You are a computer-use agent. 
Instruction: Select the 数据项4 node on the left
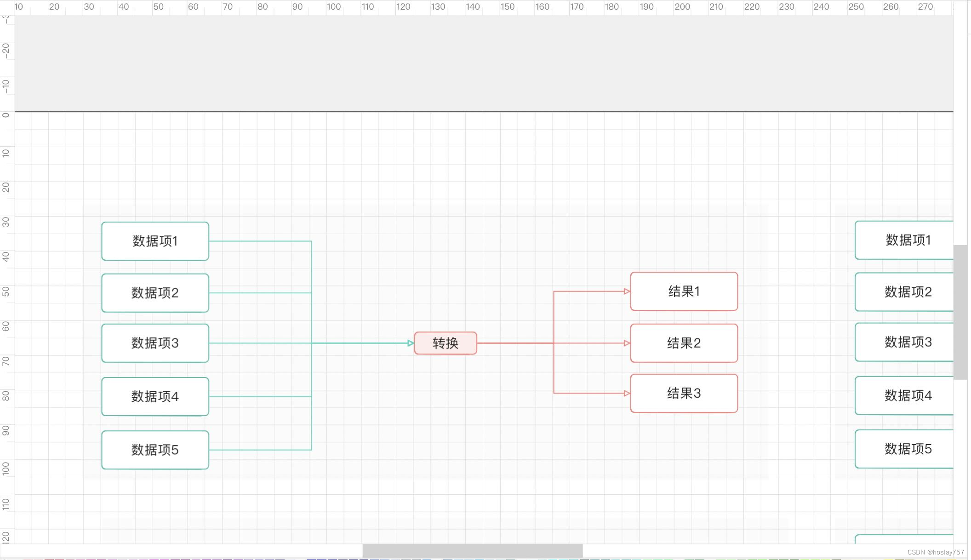point(155,396)
